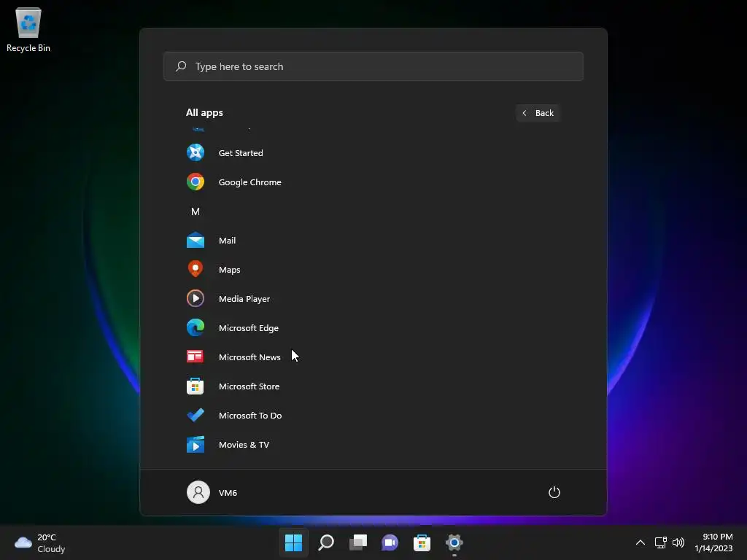Open the Microsoft Edge icon

196,327
